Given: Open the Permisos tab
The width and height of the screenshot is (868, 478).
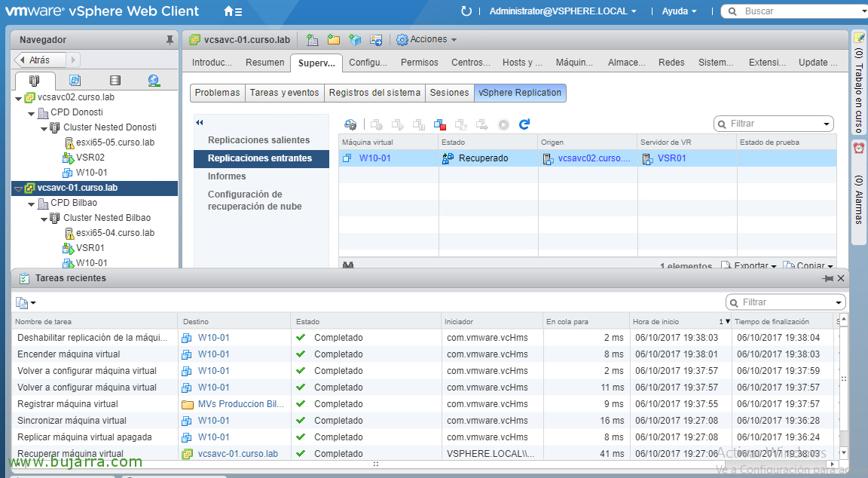Looking at the screenshot, I should click(420, 63).
